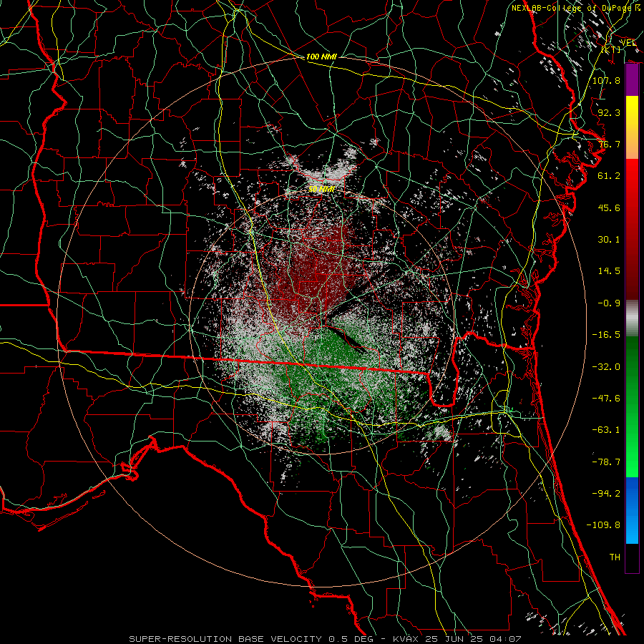Screen dimensions: 644x644
Task: Click the 100 NMI range ring label
Action: (x=321, y=57)
